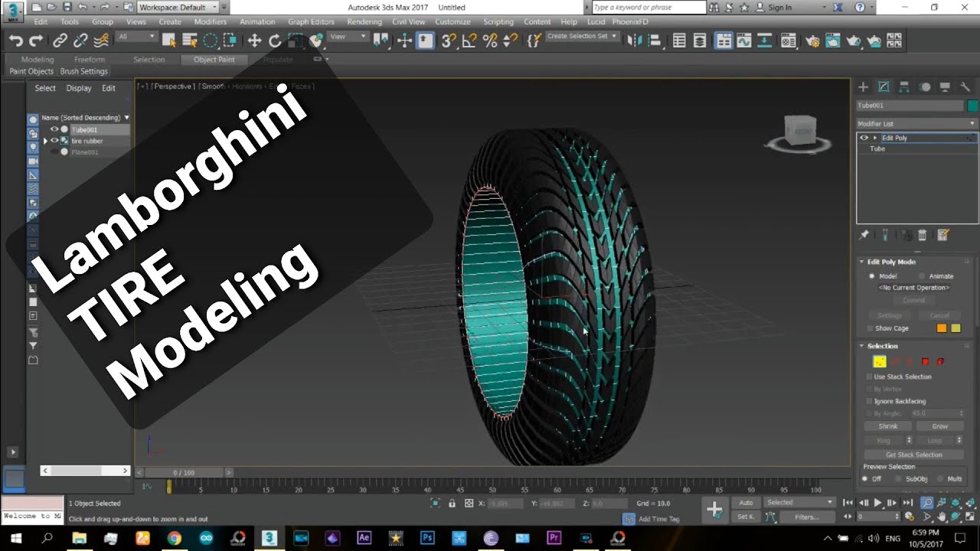Select Vertex sub-object level
This screenshot has width=980, height=551.
879,361
